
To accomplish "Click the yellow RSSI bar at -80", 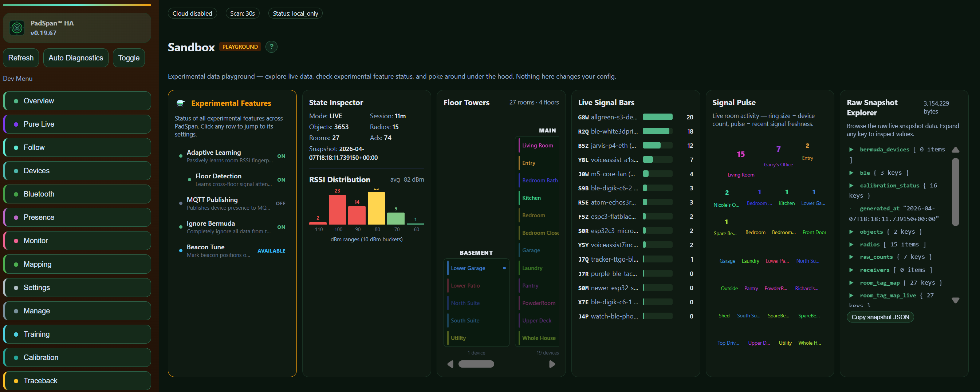I will coord(376,208).
